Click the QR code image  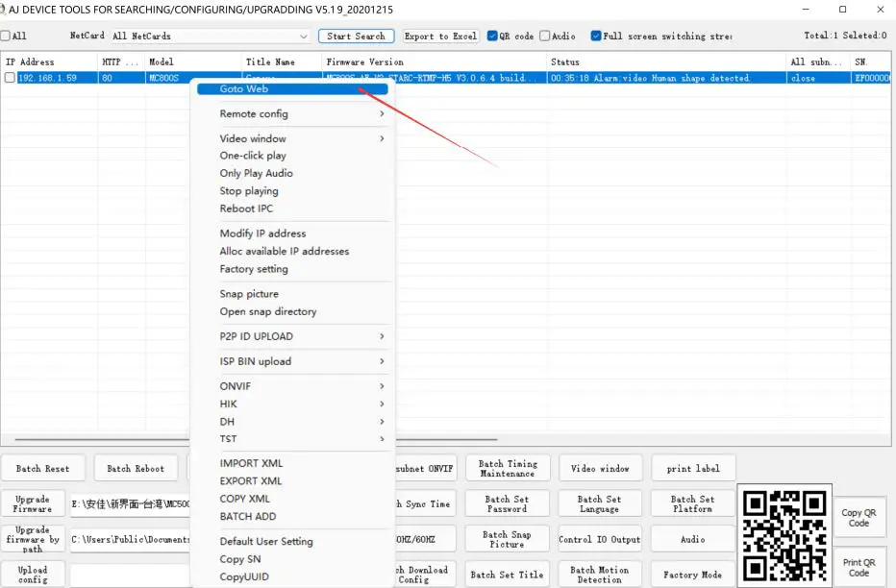click(x=784, y=535)
